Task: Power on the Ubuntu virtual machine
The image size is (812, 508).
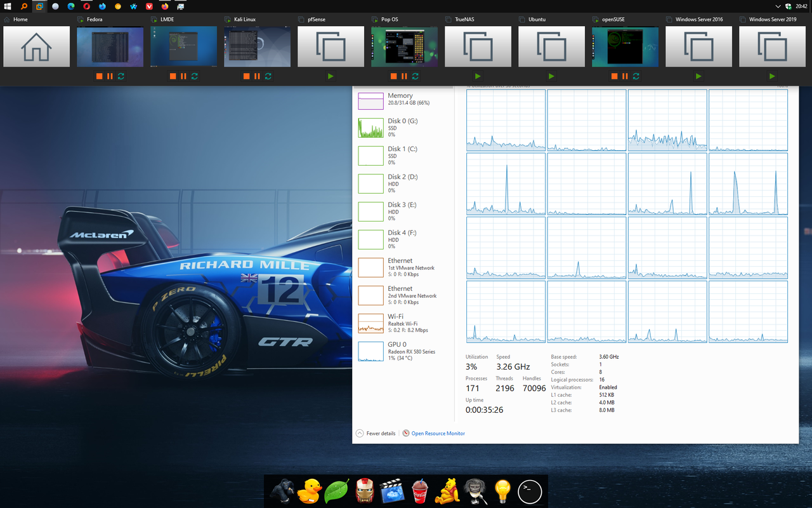Action: tap(551, 76)
